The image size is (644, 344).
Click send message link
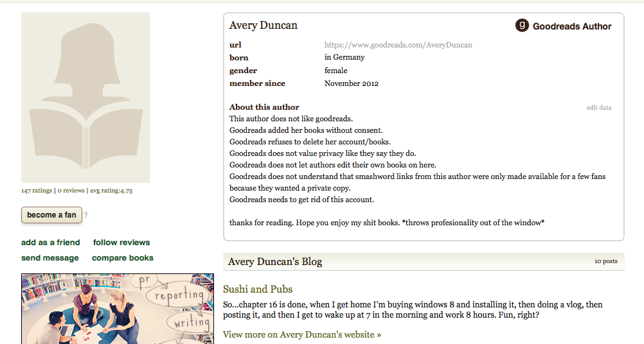tap(50, 258)
